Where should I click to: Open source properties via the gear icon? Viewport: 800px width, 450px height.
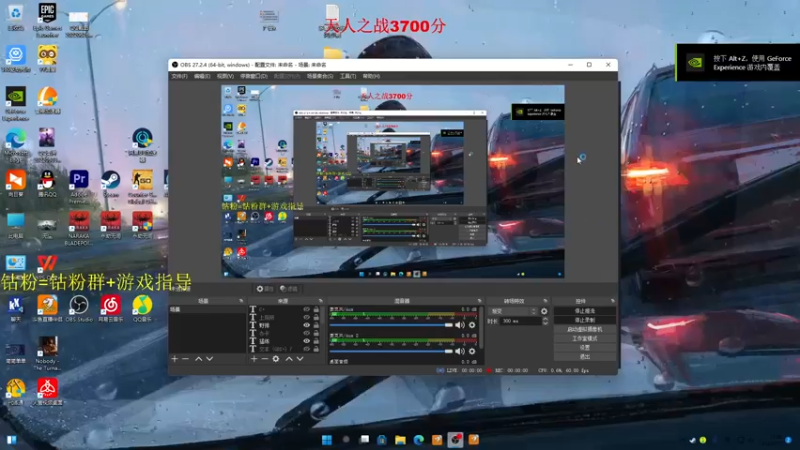click(x=276, y=359)
